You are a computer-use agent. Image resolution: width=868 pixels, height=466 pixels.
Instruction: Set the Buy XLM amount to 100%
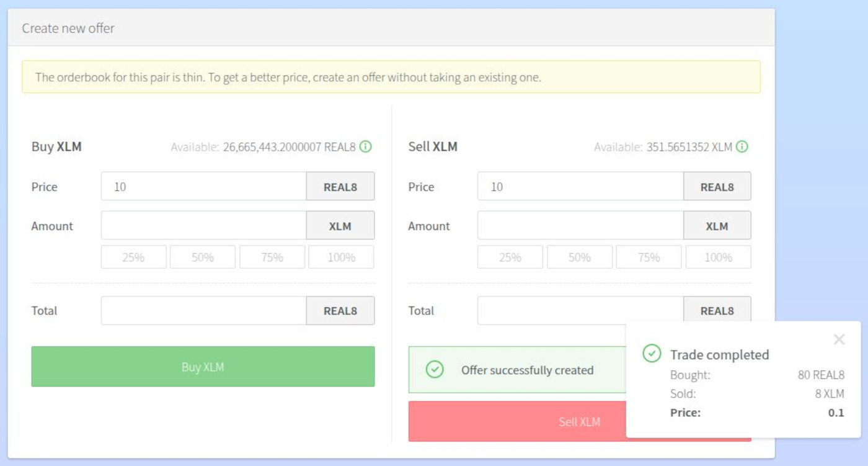click(341, 257)
